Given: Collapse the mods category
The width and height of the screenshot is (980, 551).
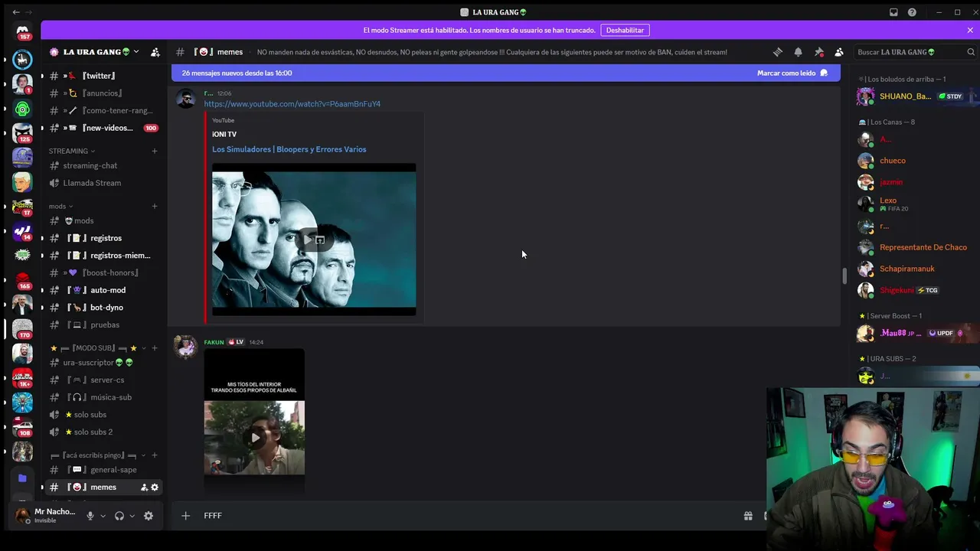Looking at the screenshot, I should click(x=60, y=206).
